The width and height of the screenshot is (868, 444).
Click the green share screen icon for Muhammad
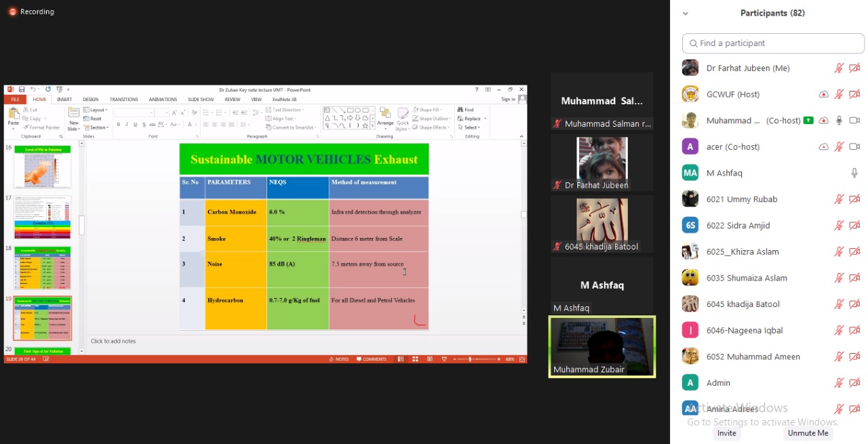pyautogui.click(x=808, y=121)
